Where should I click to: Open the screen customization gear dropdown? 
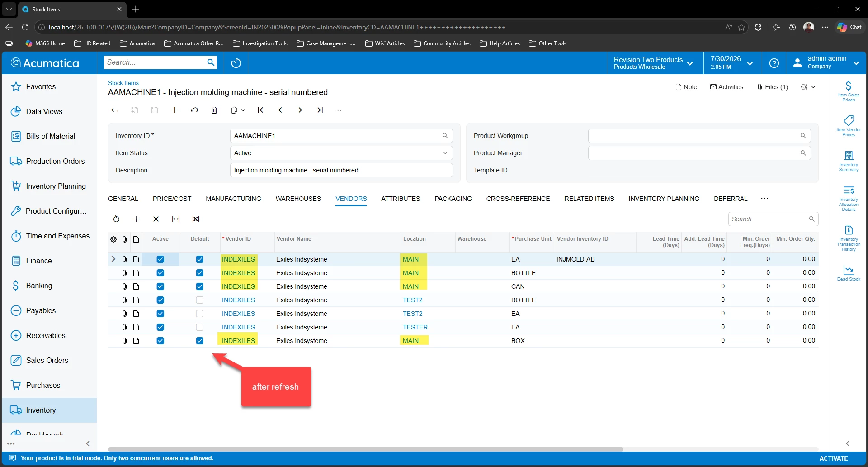[x=808, y=87]
